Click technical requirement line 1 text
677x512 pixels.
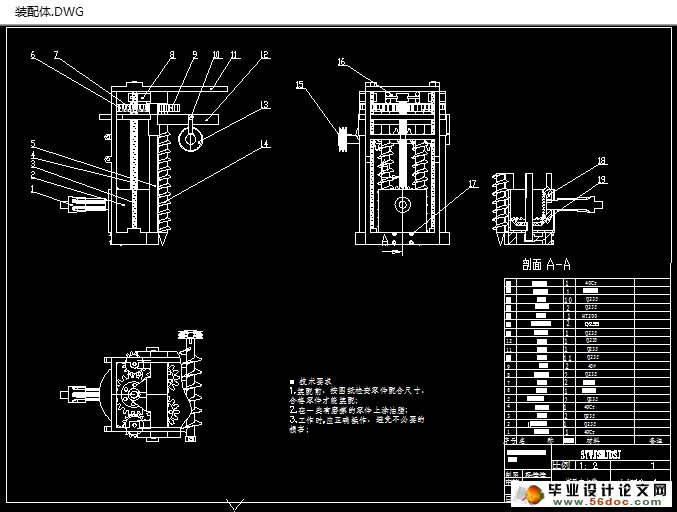(x=357, y=395)
